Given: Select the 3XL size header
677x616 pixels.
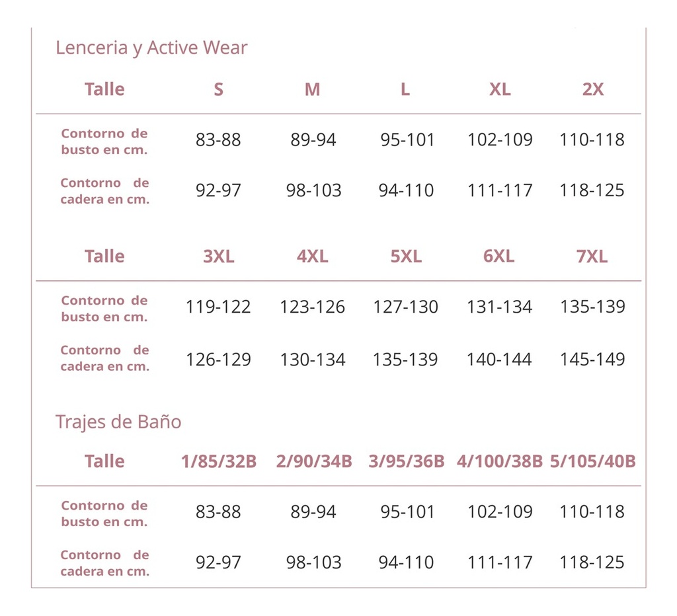Looking at the screenshot, I should tap(218, 256).
